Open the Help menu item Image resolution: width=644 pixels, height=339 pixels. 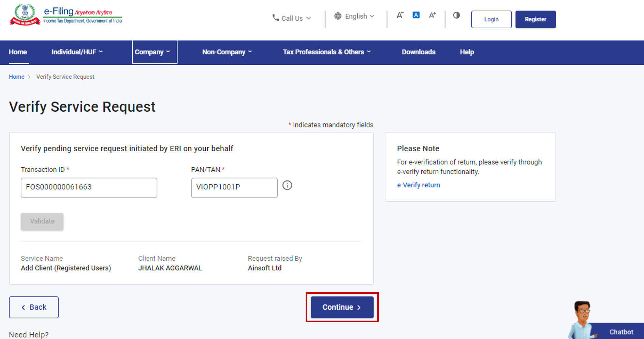[467, 52]
